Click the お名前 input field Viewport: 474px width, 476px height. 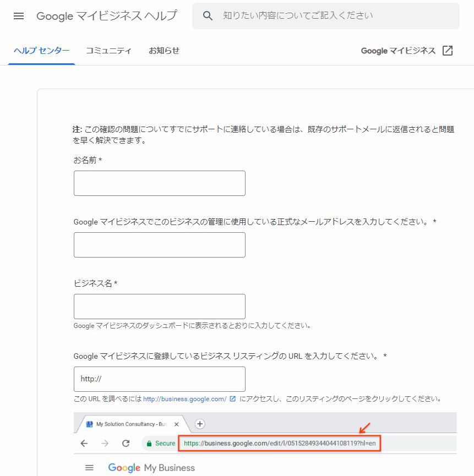(x=160, y=183)
